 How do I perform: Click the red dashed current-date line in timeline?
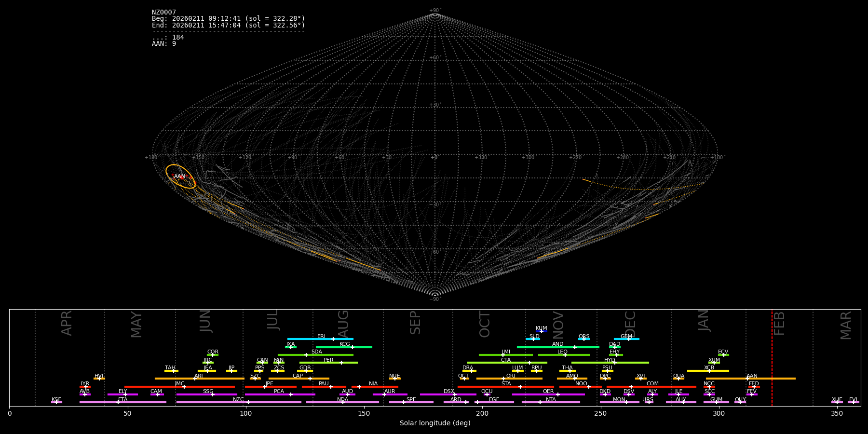click(x=772, y=357)
